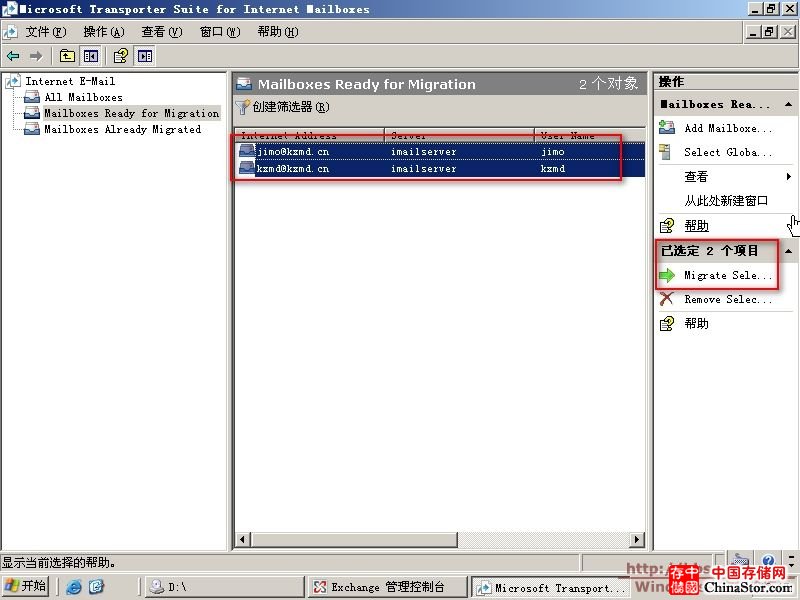Click Select Globa... action link
The width and height of the screenshot is (800, 600).
tap(729, 152)
